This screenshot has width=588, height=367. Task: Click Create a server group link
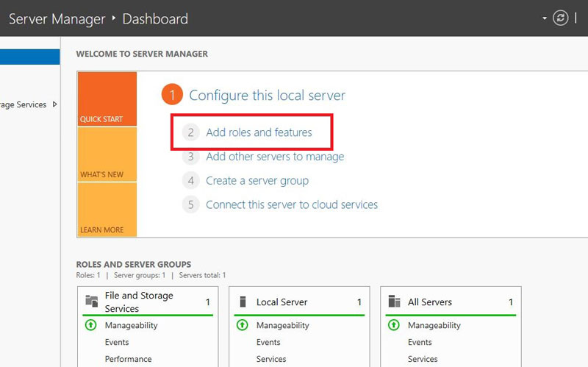pos(257,180)
